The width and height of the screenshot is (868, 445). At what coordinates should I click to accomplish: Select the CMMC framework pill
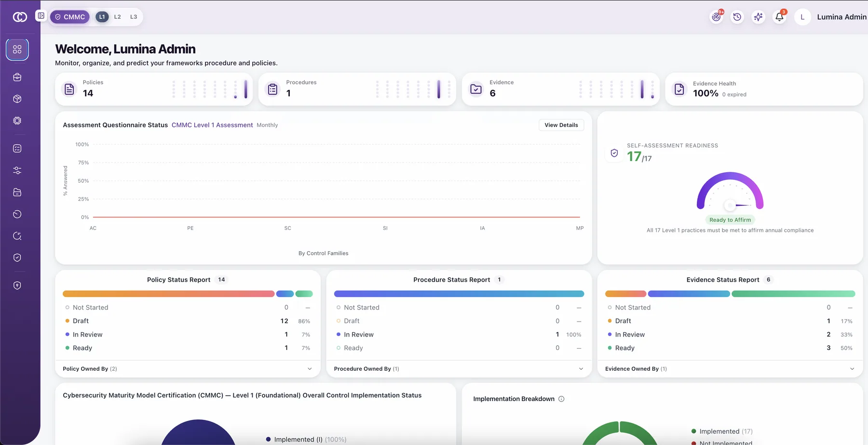70,17
